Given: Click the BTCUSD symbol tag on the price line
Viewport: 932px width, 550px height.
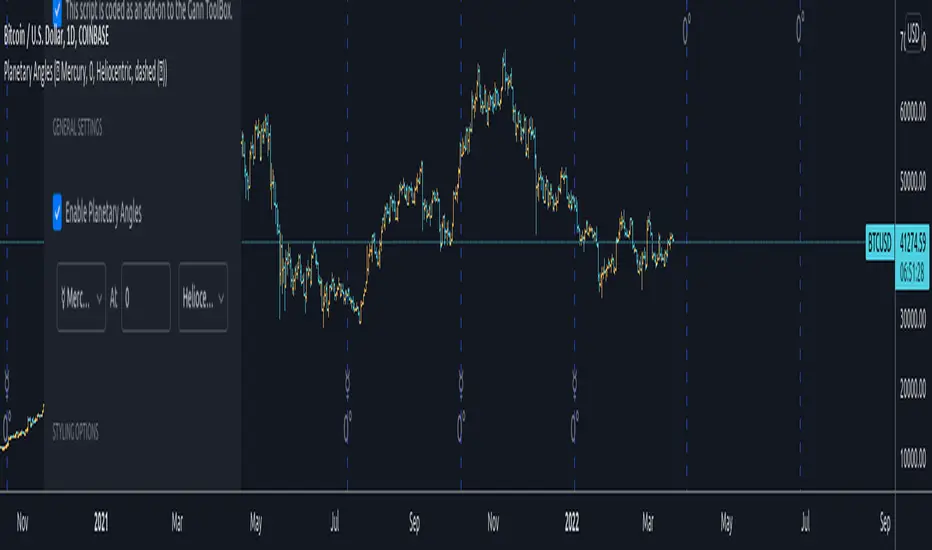Looking at the screenshot, I should pos(880,243).
